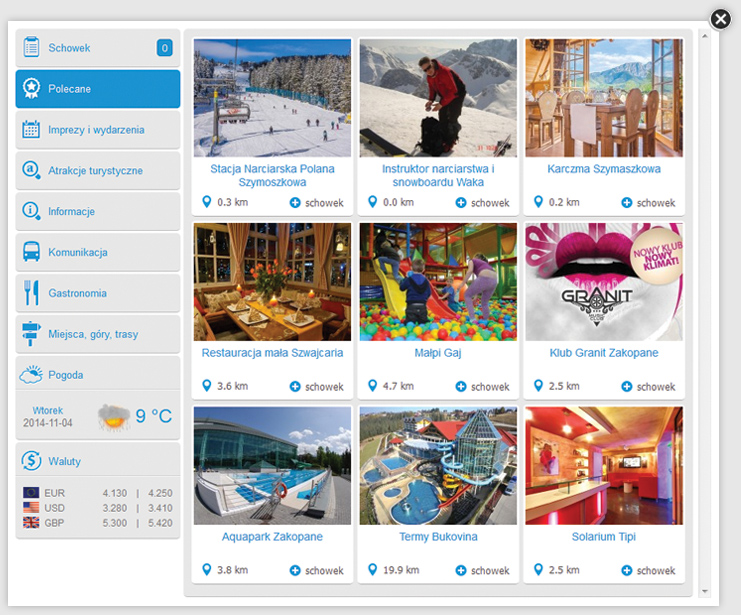Click the Waluty currency icon
Viewport: 741px width, 615px height.
pyautogui.click(x=31, y=461)
